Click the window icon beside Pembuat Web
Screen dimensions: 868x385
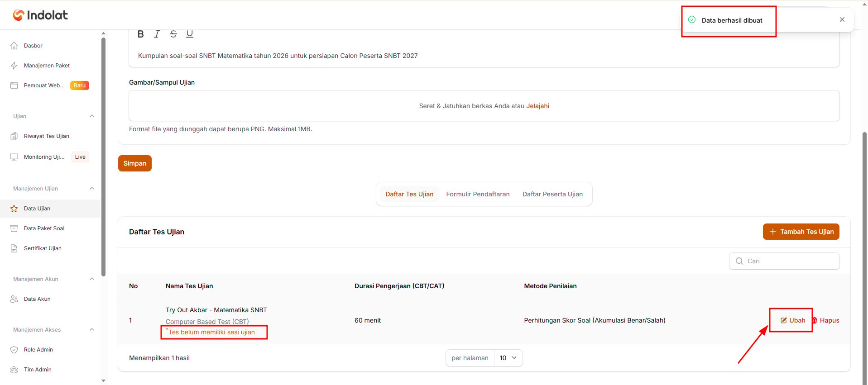(14, 86)
